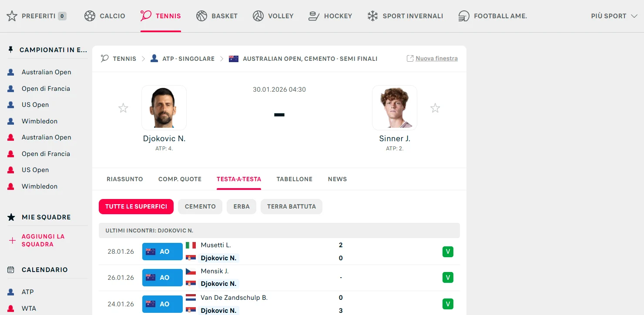The image size is (644, 315).
Task: Click Sinner's player photo
Action: coord(395,108)
